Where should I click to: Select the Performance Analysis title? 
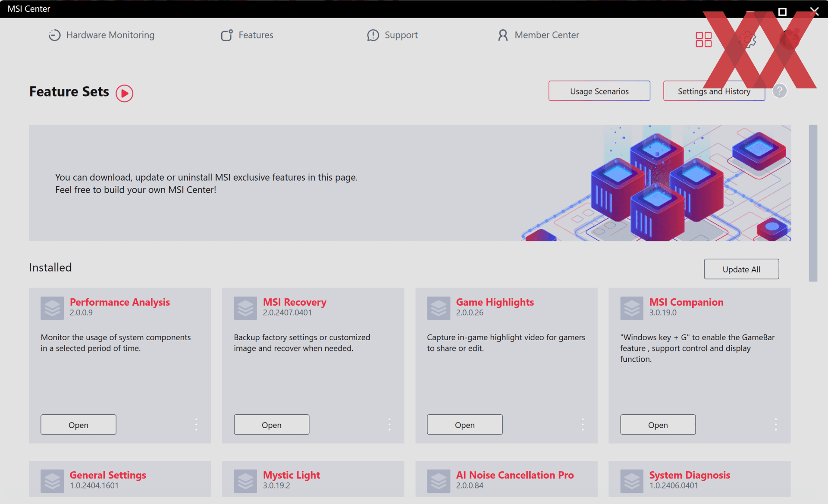(120, 302)
